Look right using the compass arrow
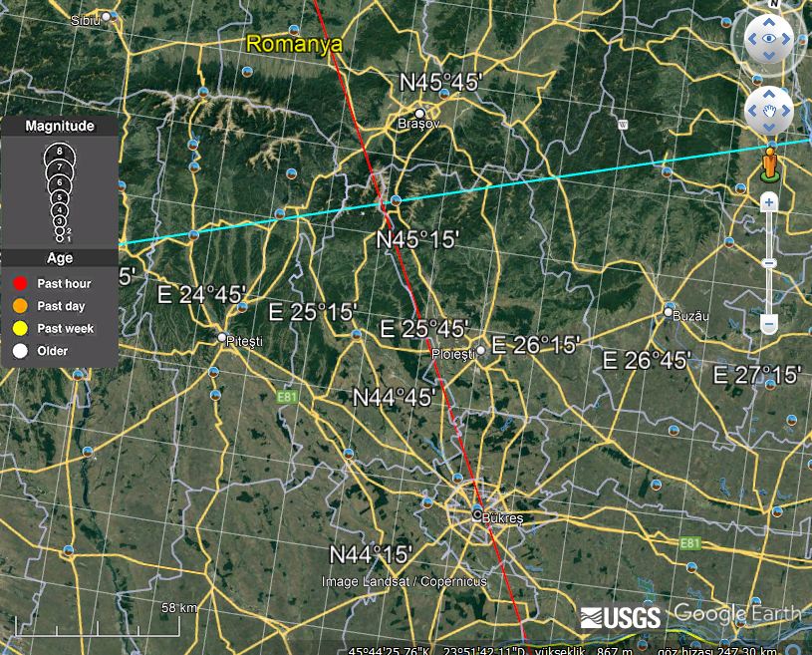Screen dimensions: 812x655 [x=786, y=38]
